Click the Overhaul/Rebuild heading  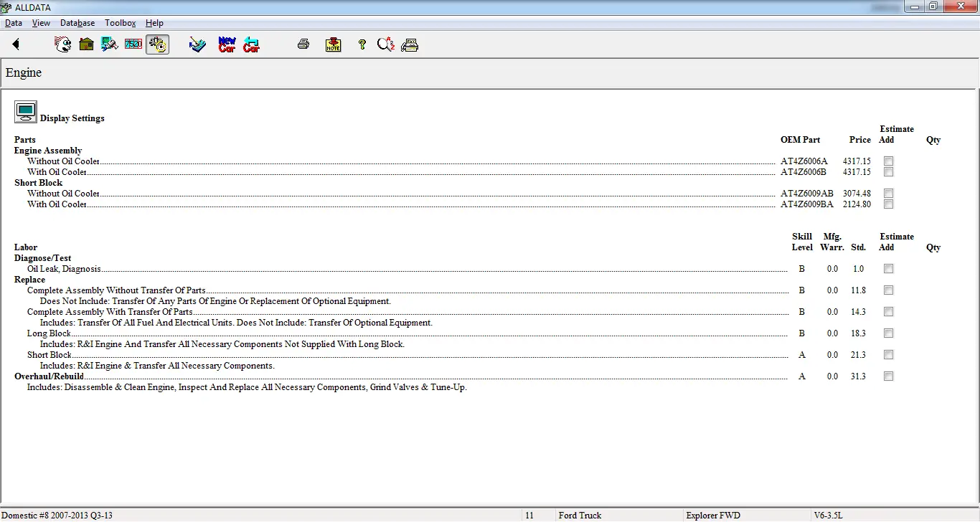pos(49,376)
